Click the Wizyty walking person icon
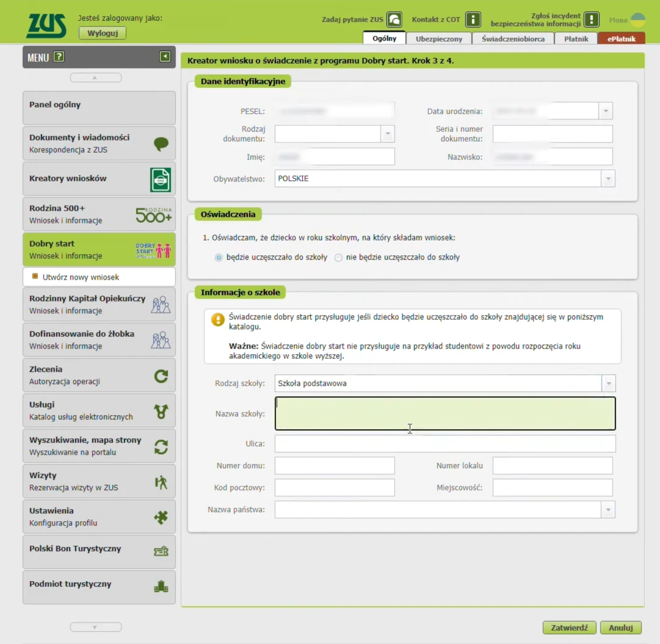This screenshot has height=644, width=660. [x=161, y=481]
